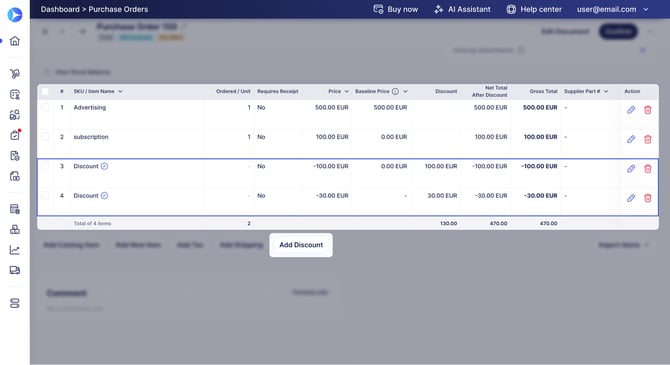Open the stacked boxes hierarchy sidebar icon
The height and width of the screenshot is (365, 670).
(15, 230)
